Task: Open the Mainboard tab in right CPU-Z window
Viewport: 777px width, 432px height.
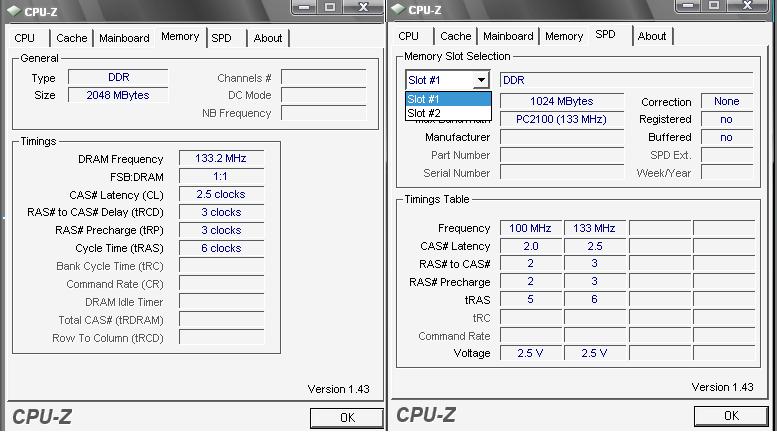Action: [x=508, y=36]
